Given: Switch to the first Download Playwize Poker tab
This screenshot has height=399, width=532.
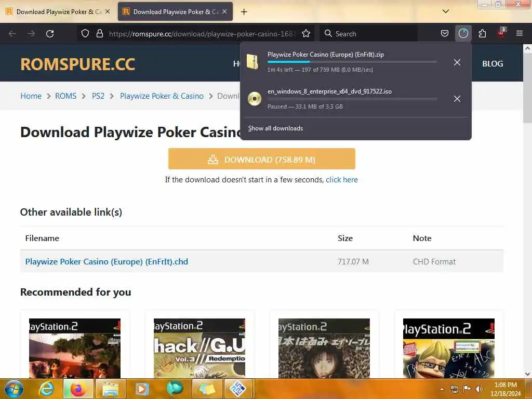Looking at the screenshot, I should coord(58,11).
